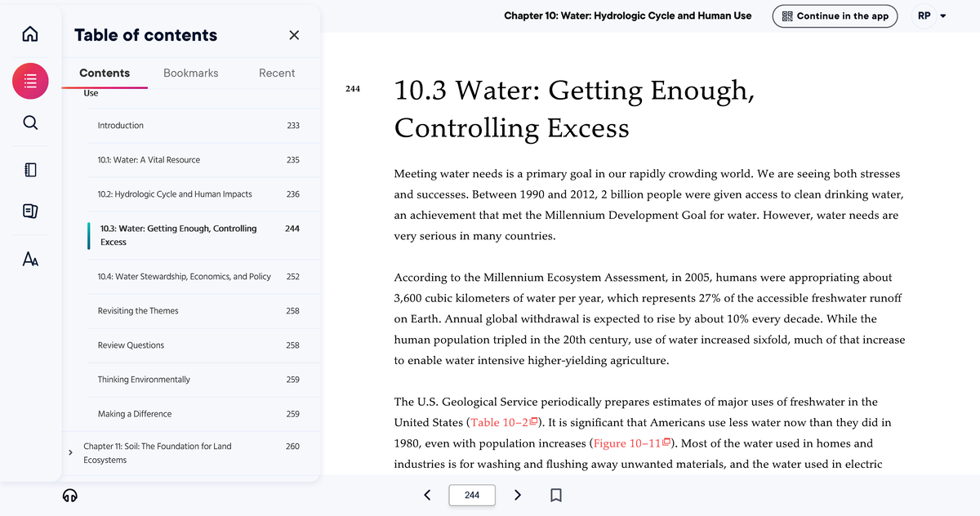Switch to the Bookmarks tab
This screenshot has height=516, width=980.
[190, 73]
